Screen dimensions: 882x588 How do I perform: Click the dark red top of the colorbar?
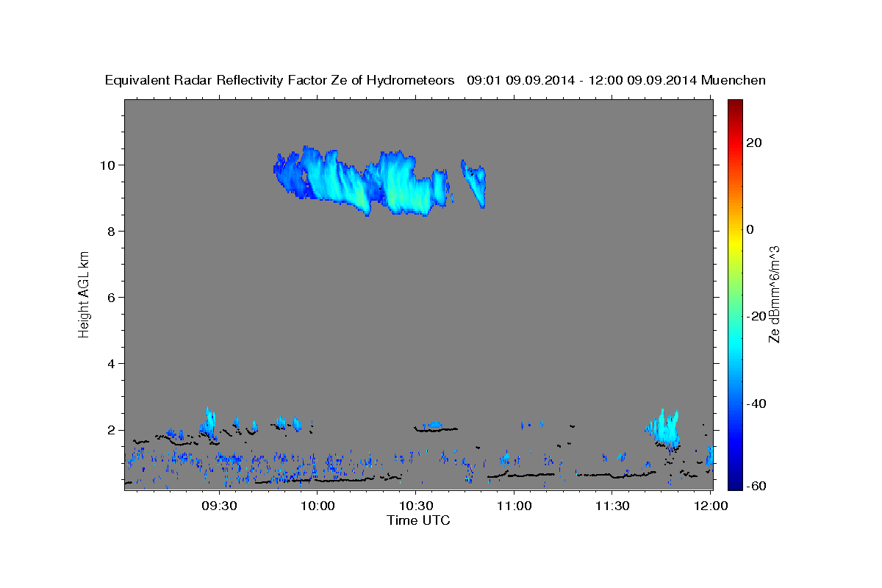point(735,105)
